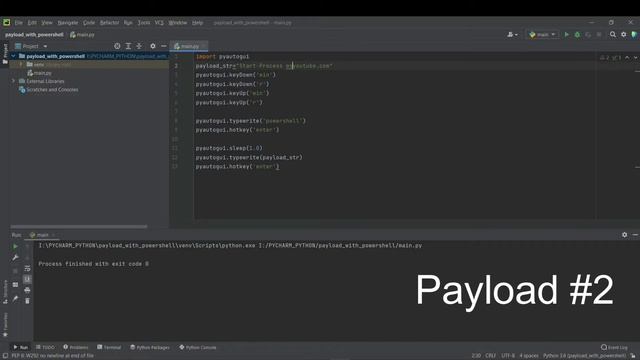Click the Debug bug icon in toolbar
Image resolution: width=640 pixels, height=360 pixels.
point(577,35)
